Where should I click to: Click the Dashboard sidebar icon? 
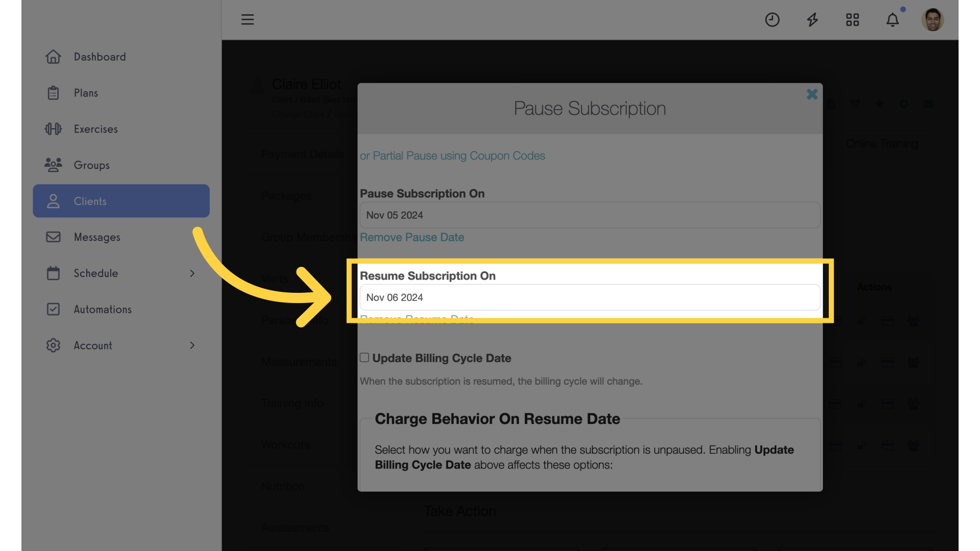53,57
